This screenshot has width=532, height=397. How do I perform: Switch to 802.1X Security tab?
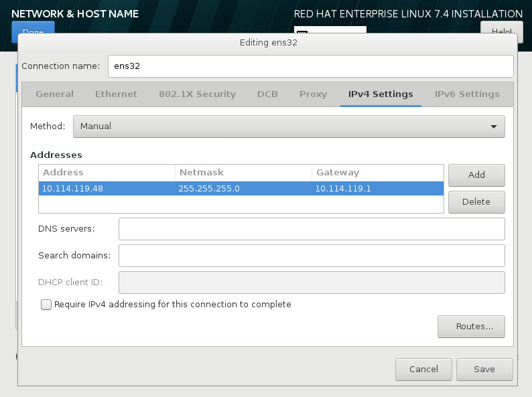click(x=198, y=94)
